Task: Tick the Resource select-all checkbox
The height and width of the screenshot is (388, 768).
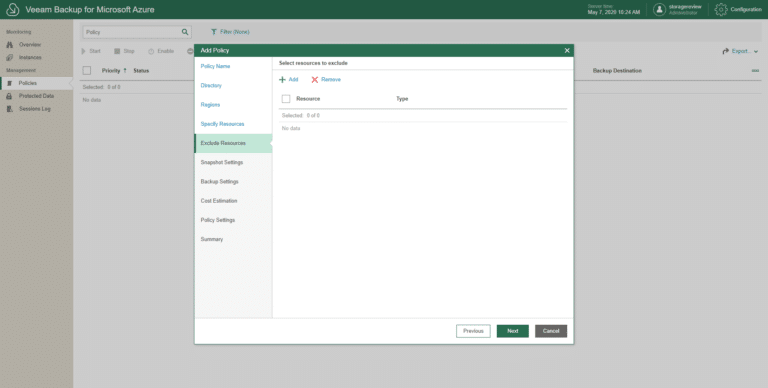Action: tap(286, 99)
